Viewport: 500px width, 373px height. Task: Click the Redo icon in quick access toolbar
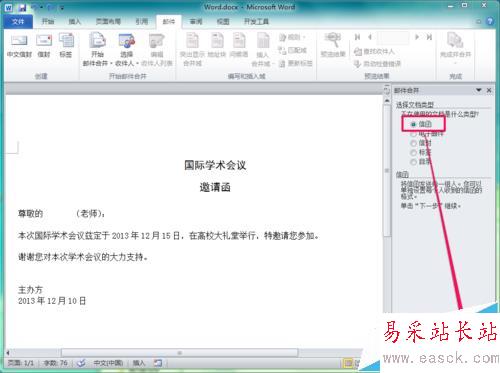[x=51, y=7]
